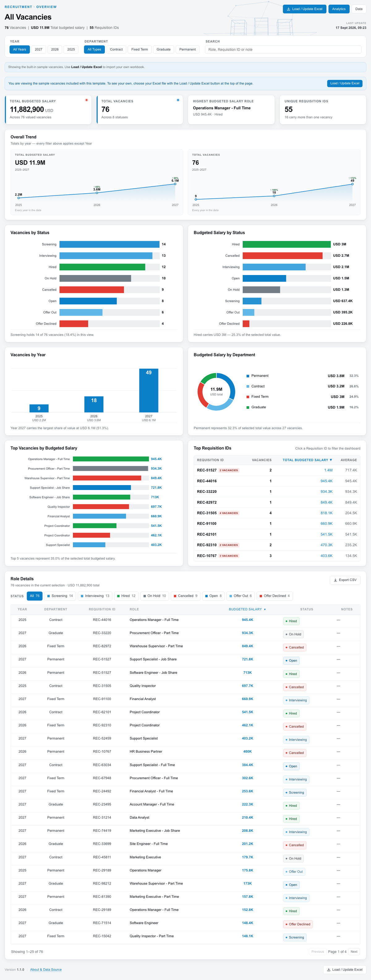
Task: Click the Permanent legend square in donut chart
Action: (248, 376)
